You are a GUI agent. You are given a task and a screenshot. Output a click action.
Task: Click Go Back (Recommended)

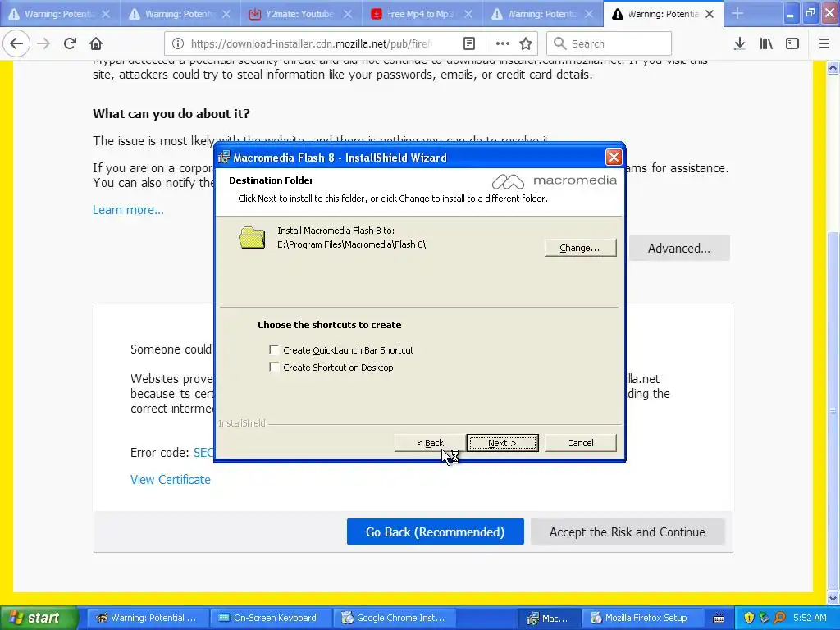(x=435, y=532)
